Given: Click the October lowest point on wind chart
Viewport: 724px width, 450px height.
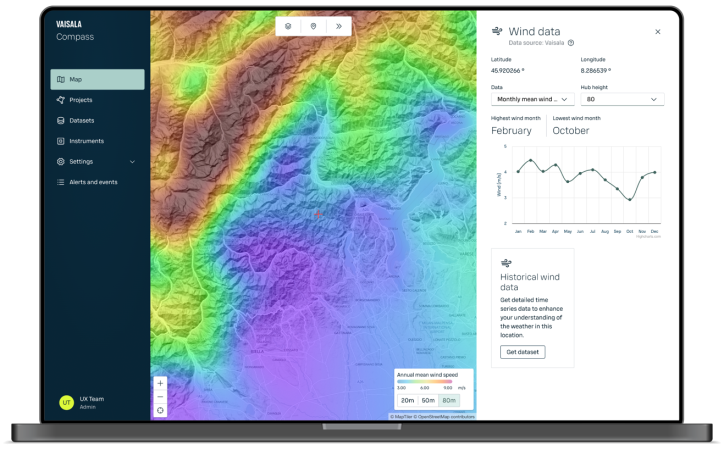Looking at the screenshot, I should pyautogui.click(x=630, y=199).
